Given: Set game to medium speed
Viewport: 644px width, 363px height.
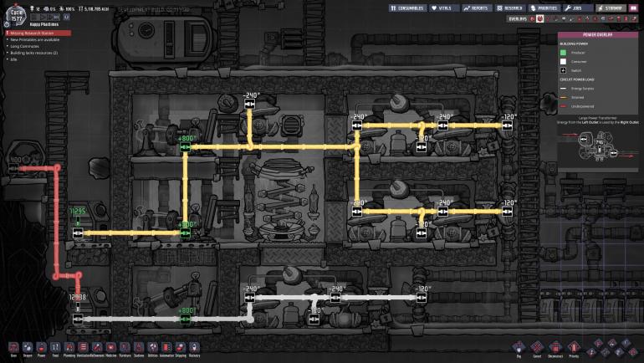Looking at the screenshot, I should [x=49, y=18].
